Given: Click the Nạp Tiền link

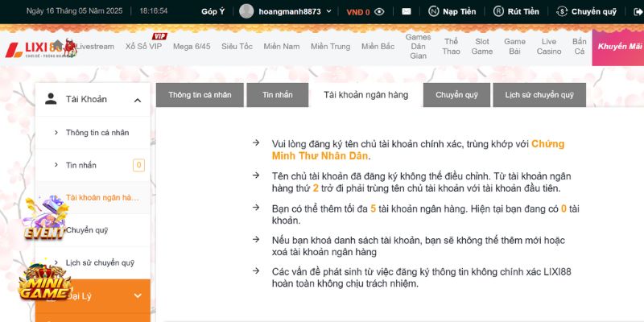Looking at the screenshot, I should click(x=459, y=11).
